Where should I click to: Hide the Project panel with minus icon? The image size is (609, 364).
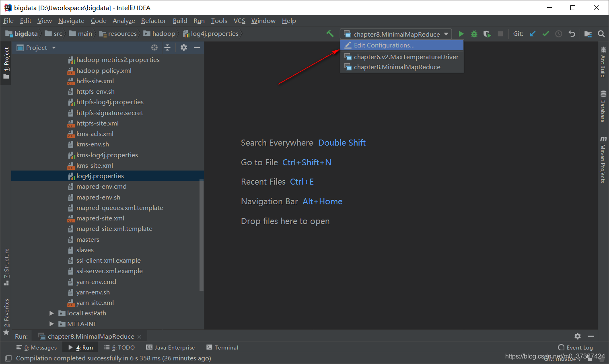[x=197, y=47]
